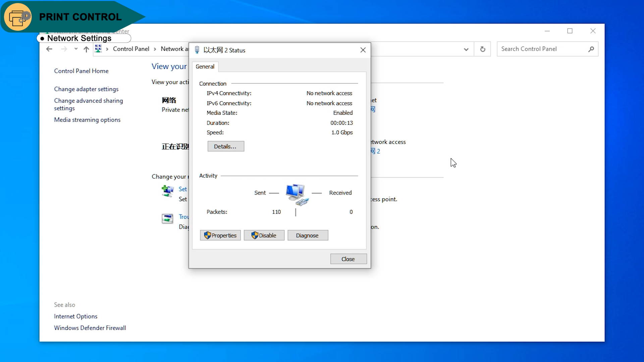The width and height of the screenshot is (644, 362).
Task: Click the sent packets count 110
Action: coord(276,212)
